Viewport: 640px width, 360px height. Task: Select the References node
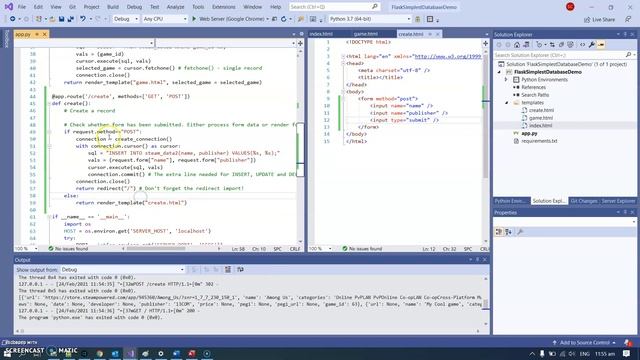[533, 87]
